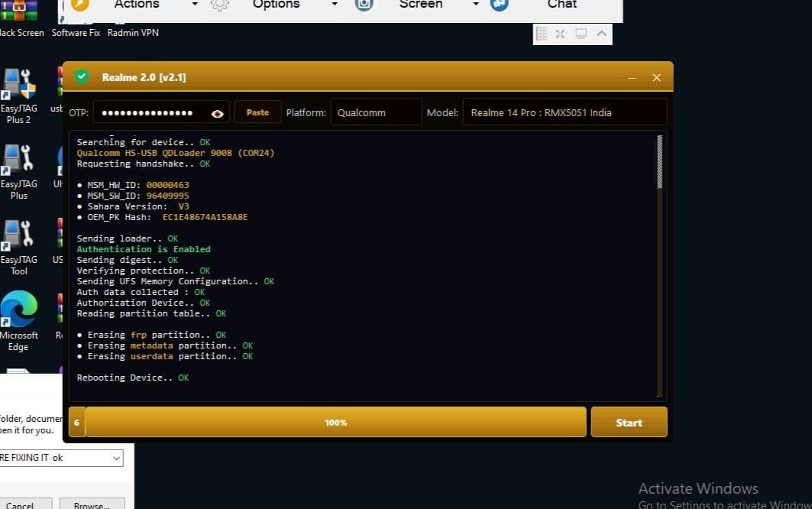Viewport: 812px width, 509px height.
Task: Click the fullscreen arrows icon in mini toolbar
Action: pyautogui.click(x=561, y=34)
